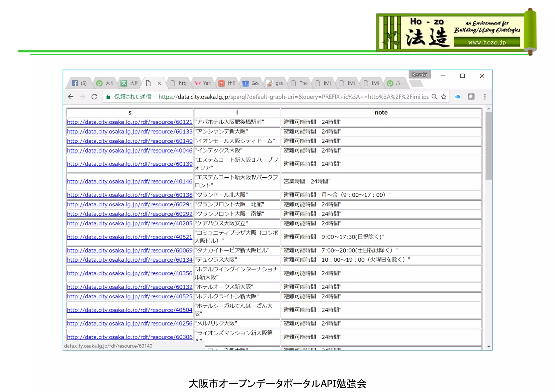Click the new tab button

[x=417, y=84]
